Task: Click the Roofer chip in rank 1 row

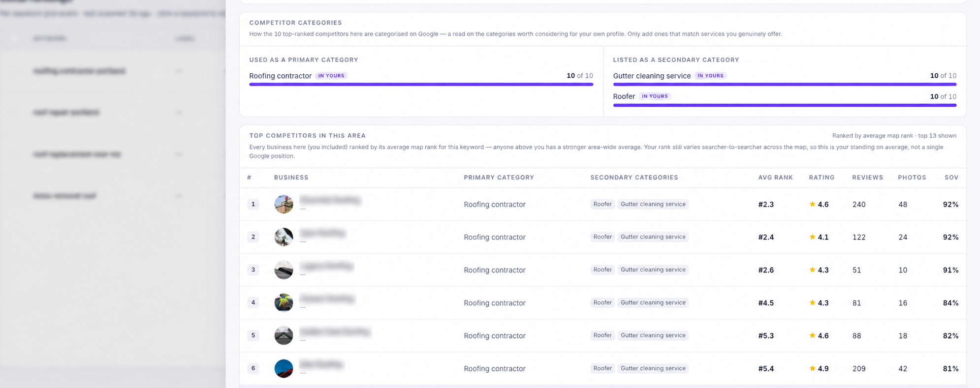Action: point(602,204)
